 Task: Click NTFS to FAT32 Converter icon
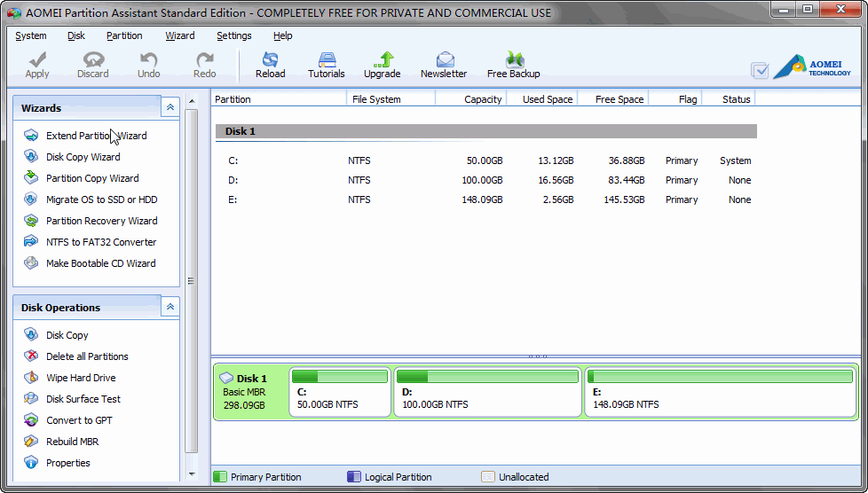click(31, 242)
